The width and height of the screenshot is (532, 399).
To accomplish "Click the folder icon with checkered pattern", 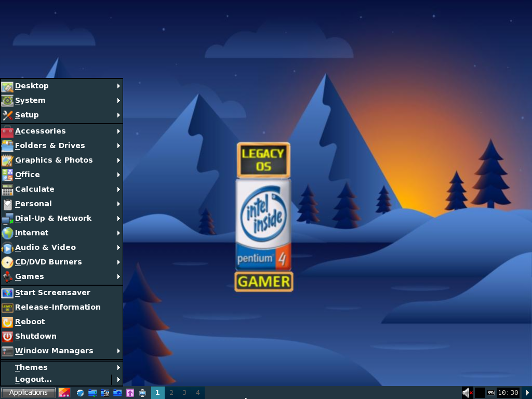I will click(x=105, y=393).
